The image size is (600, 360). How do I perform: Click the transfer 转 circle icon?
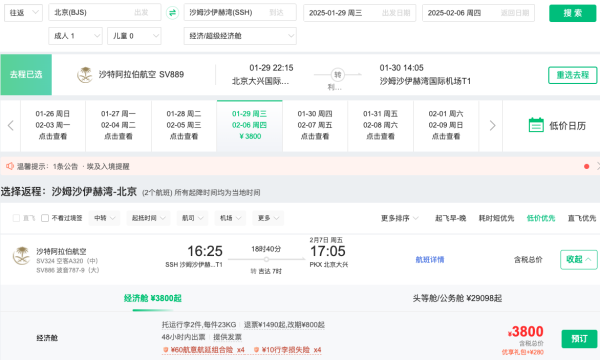click(338, 75)
